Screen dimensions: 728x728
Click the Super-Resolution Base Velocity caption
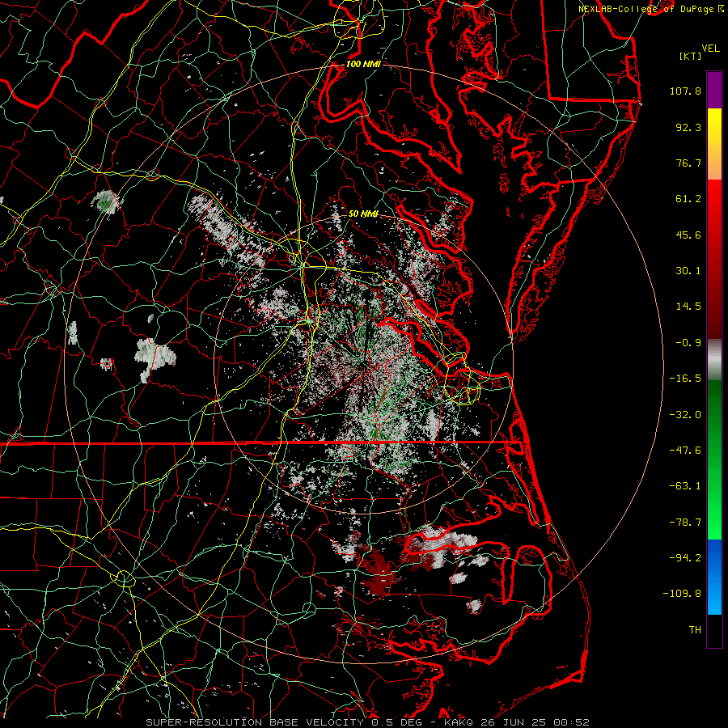[x=368, y=722]
